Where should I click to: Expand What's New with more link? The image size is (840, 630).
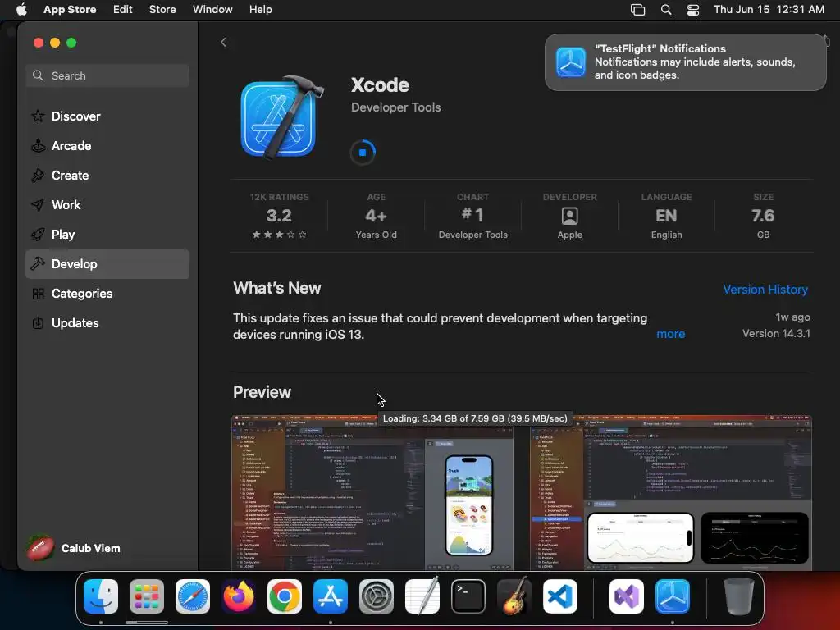click(x=671, y=334)
